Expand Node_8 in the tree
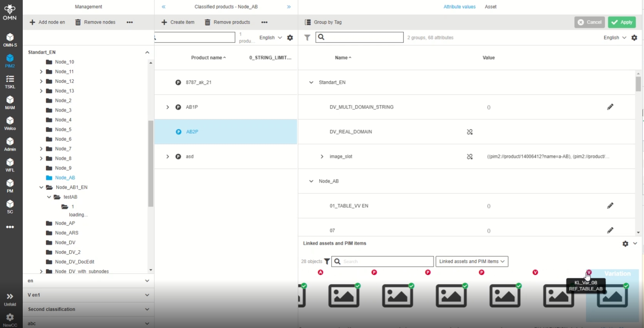Image resolution: width=644 pixels, height=328 pixels. [41, 158]
